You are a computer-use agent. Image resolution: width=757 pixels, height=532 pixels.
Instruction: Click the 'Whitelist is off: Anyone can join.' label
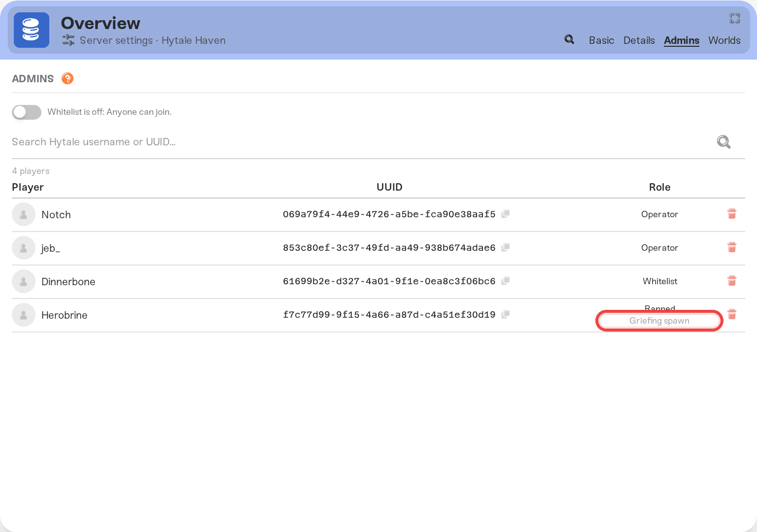tap(109, 112)
